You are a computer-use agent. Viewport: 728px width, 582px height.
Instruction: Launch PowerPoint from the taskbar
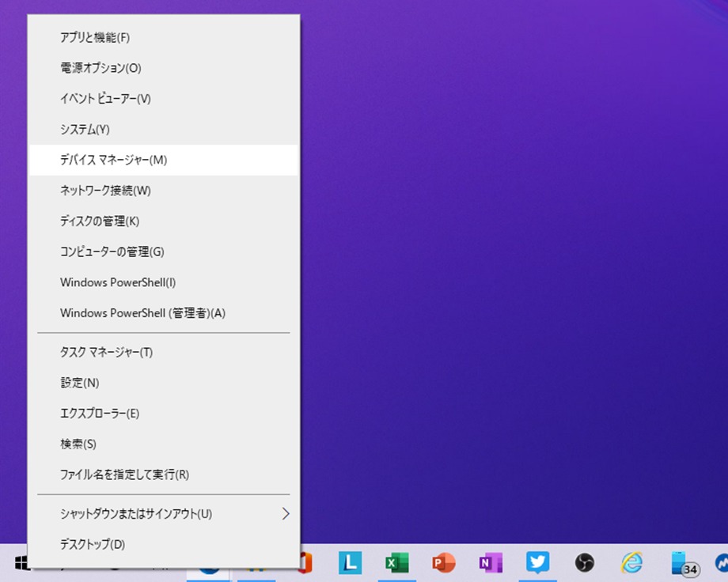pyautogui.click(x=444, y=563)
